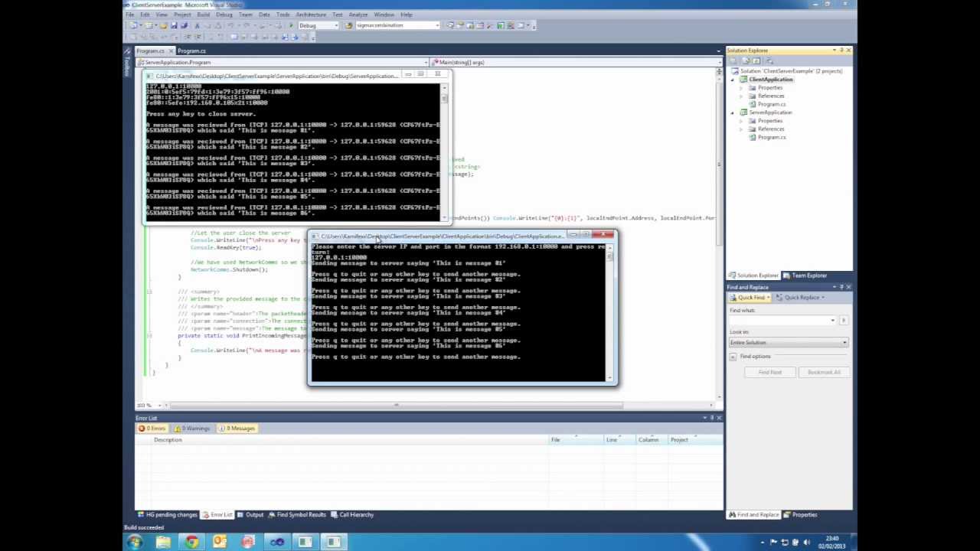Viewport: 980px width, 551px height.
Task: Click the Save All toolbar icon
Action: [x=185, y=25]
